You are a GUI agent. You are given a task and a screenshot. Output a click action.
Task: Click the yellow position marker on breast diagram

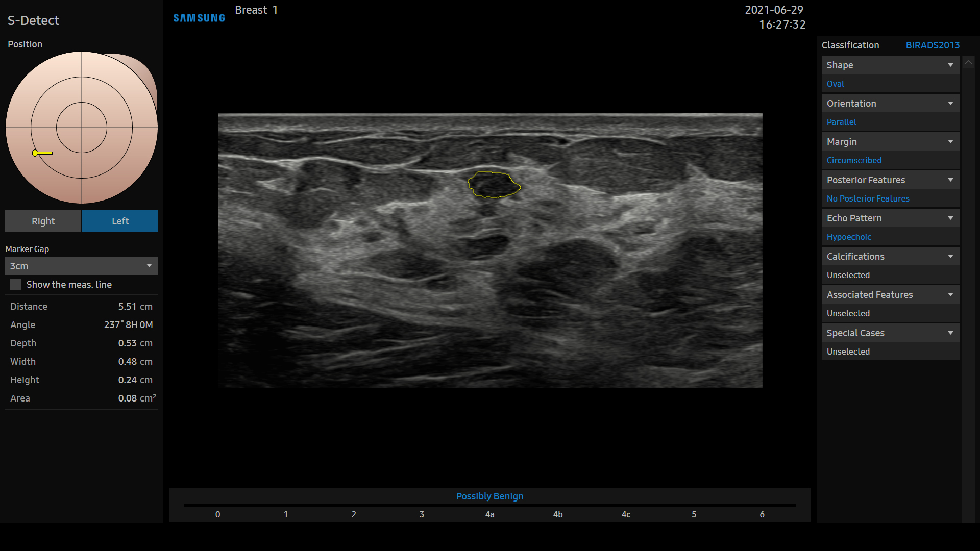(42, 153)
